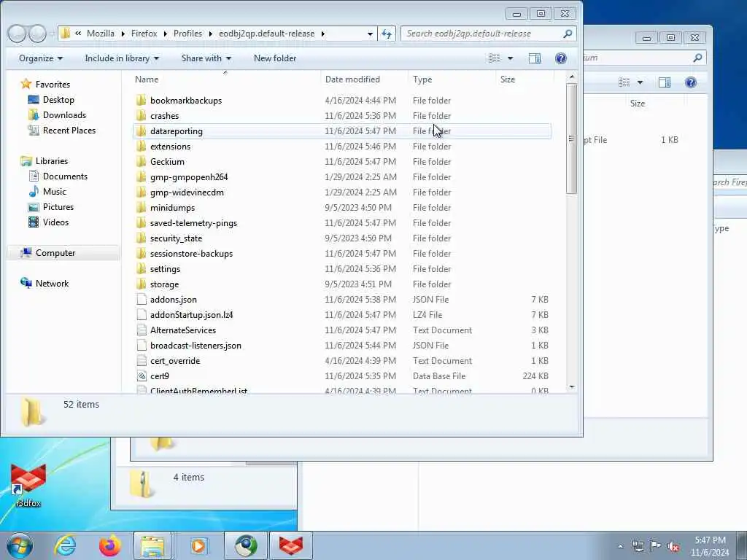The image size is (747, 560).
Task: Click help icon in the background Explorer window
Action: point(690,83)
